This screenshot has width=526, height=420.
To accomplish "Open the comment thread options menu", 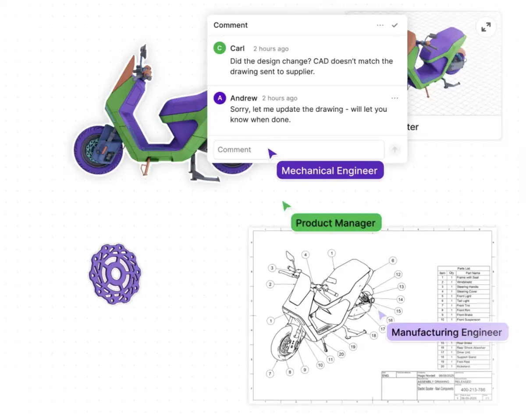I will click(380, 25).
